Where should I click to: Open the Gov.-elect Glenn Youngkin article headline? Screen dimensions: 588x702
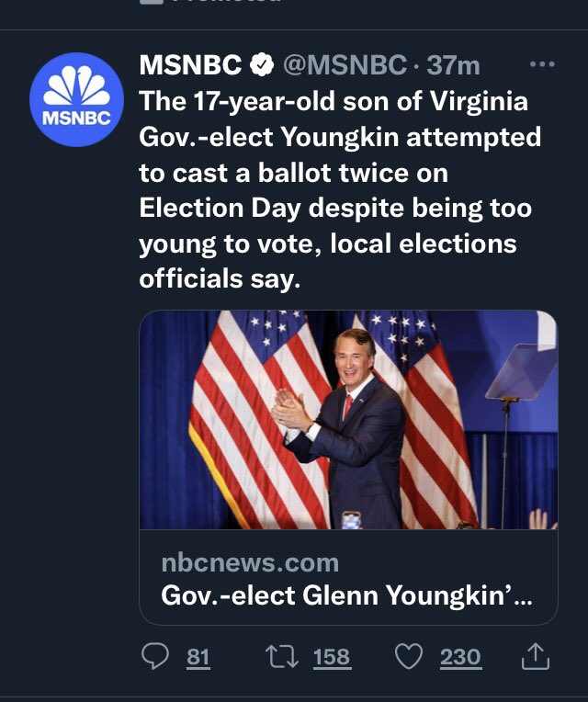(346, 595)
